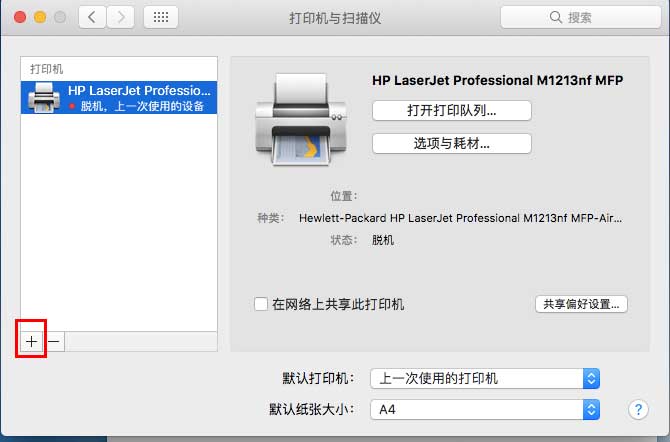Click the large HP LaserJet printer image
The height and width of the screenshot is (442, 670).
pyautogui.click(x=301, y=119)
